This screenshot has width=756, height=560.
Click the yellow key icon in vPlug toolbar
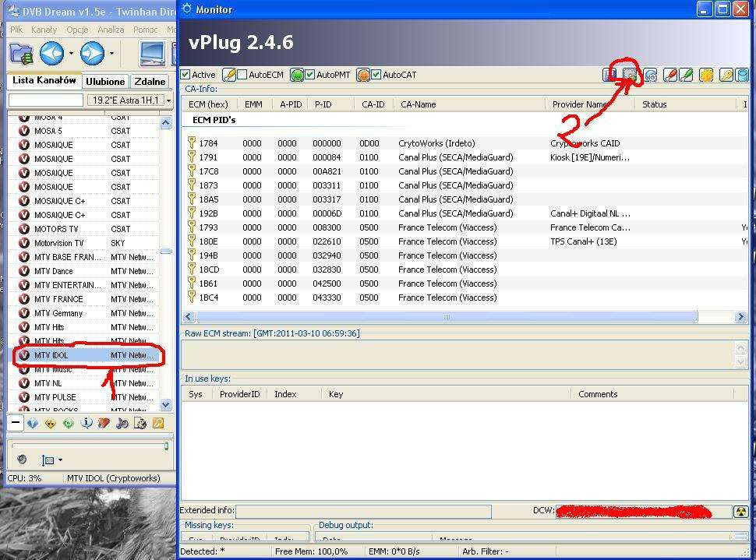(x=726, y=75)
